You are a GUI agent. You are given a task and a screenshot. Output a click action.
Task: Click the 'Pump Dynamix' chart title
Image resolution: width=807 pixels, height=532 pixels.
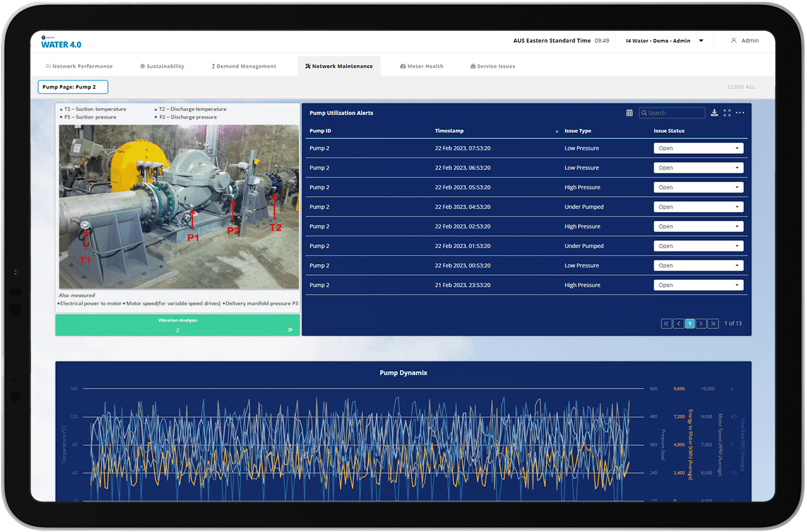pos(403,372)
